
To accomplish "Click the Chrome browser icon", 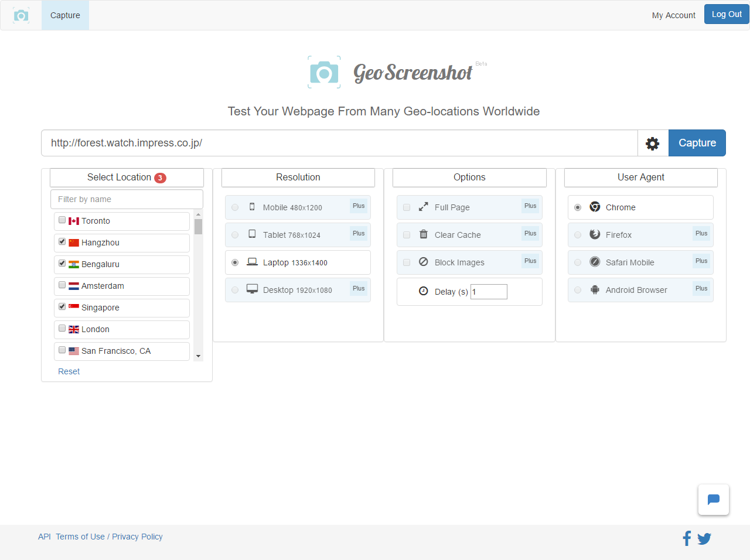I will (595, 207).
